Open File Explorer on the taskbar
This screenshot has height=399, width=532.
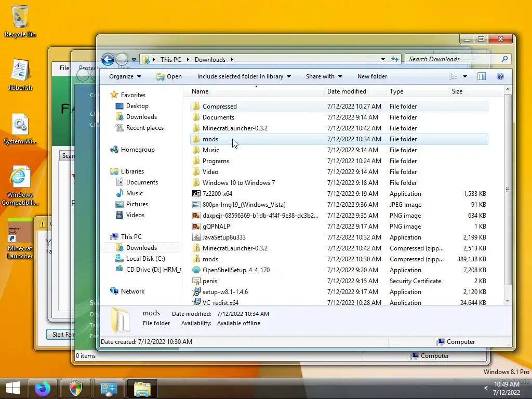coord(142,388)
